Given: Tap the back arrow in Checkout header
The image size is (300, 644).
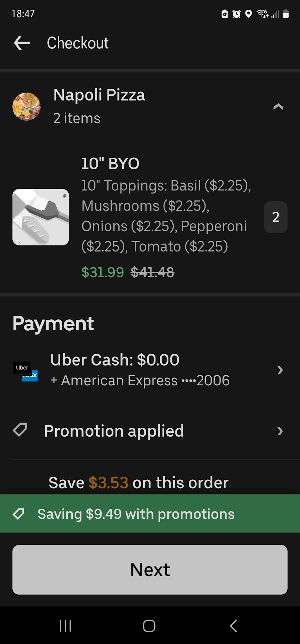Looking at the screenshot, I should (x=22, y=43).
